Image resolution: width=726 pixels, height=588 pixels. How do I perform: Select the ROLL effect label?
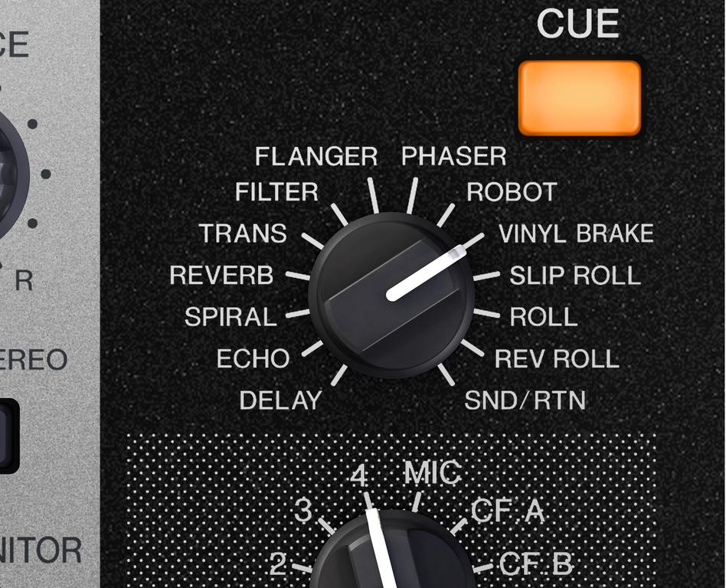click(544, 317)
